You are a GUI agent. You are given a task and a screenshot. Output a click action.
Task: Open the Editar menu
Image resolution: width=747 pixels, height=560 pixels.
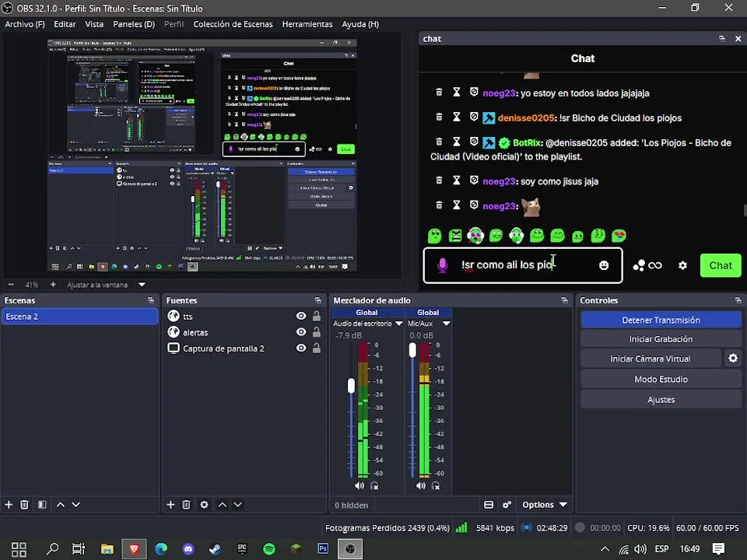(x=65, y=24)
